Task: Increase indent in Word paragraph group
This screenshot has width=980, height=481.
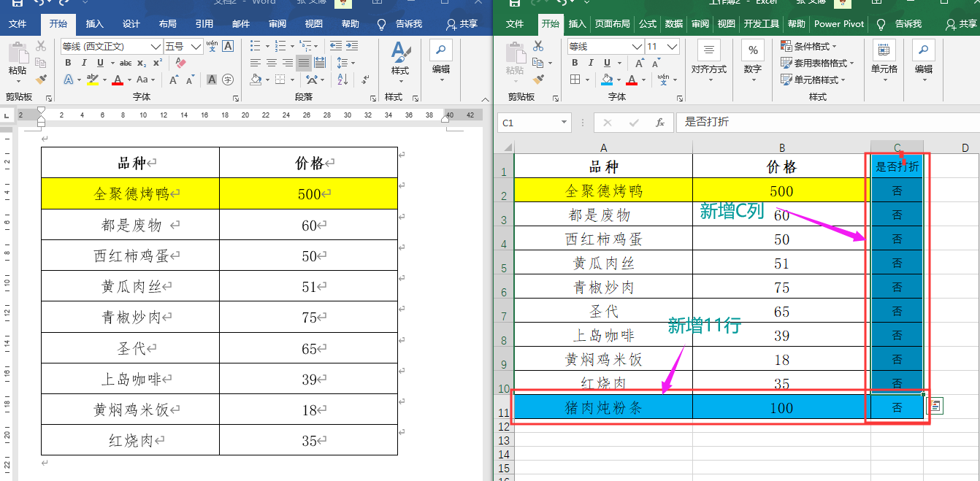Action: 351,46
